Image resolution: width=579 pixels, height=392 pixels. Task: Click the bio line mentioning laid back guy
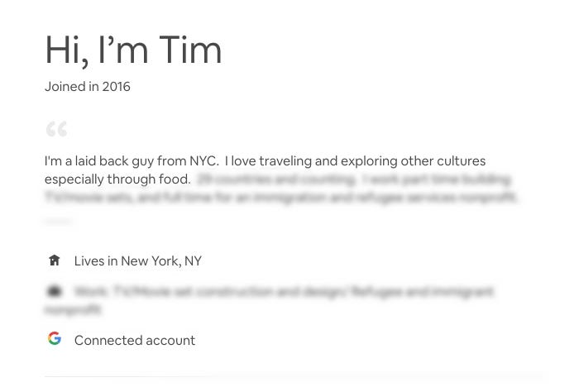(265, 161)
